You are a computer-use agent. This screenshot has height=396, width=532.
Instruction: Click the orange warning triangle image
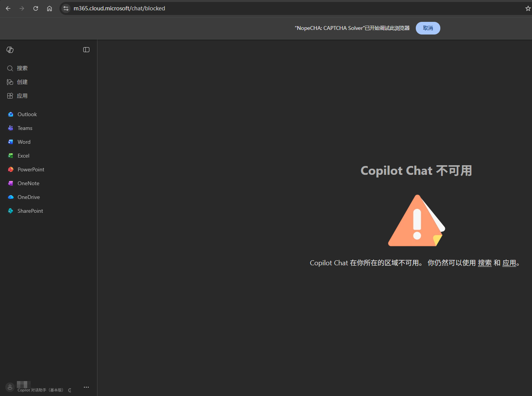[x=417, y=220]
